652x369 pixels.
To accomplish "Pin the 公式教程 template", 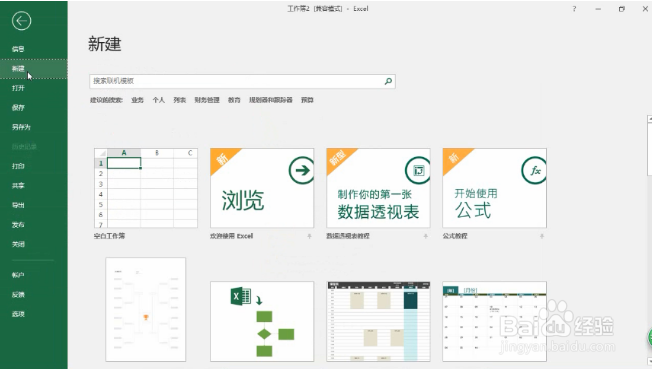I will [541, 236].
